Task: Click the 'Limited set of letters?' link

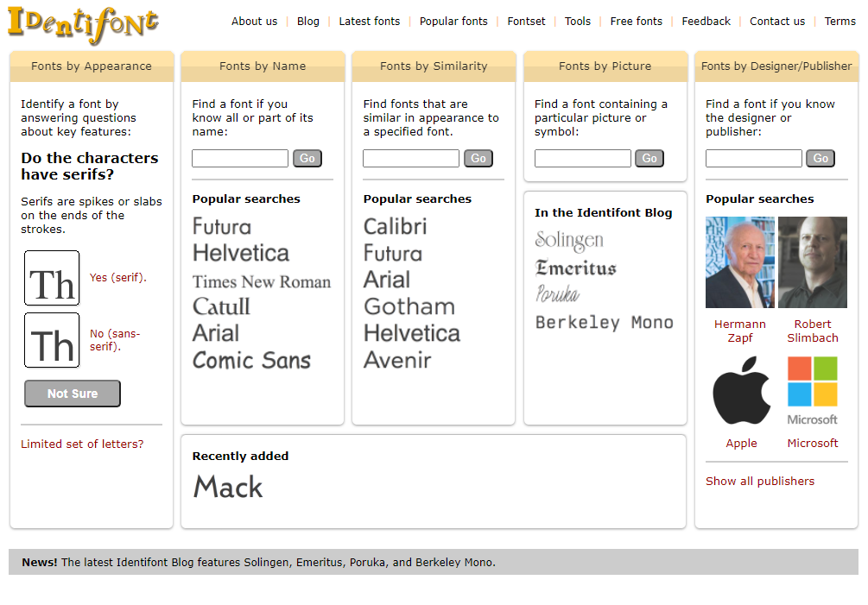Action: 82,444
